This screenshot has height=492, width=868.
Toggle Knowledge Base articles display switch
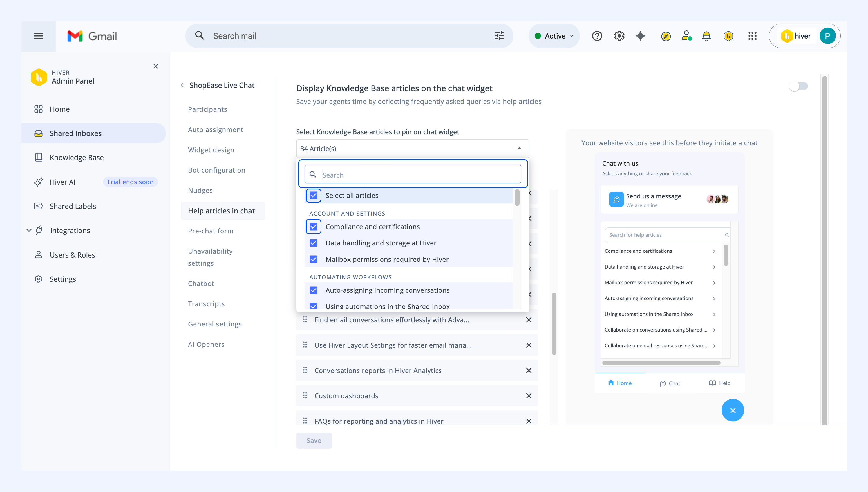coord(798,86)
